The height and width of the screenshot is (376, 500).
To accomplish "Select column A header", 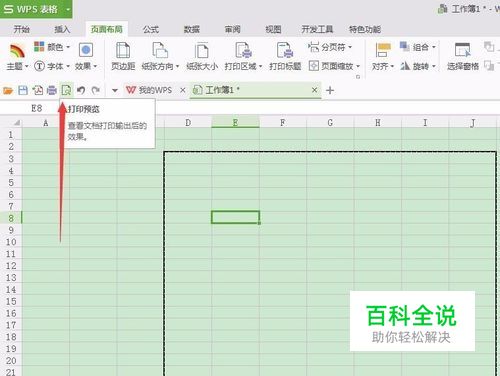I will pyautogui.click(x=46, y=123).
